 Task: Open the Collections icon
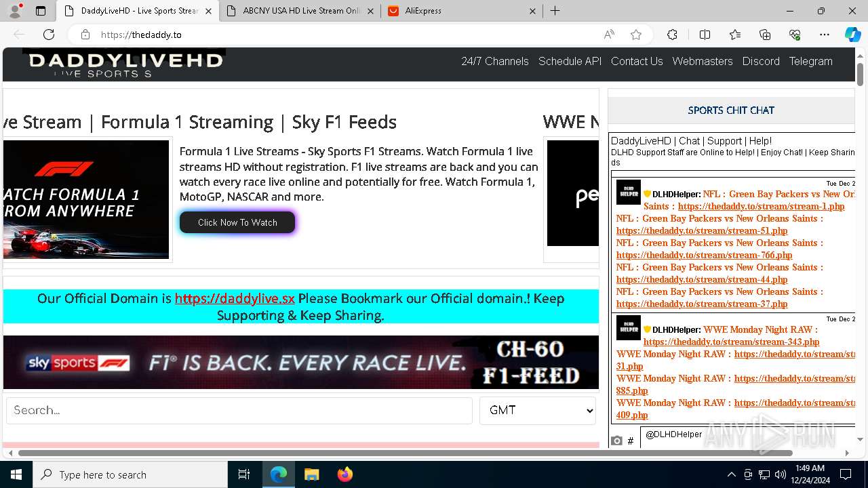765,35
